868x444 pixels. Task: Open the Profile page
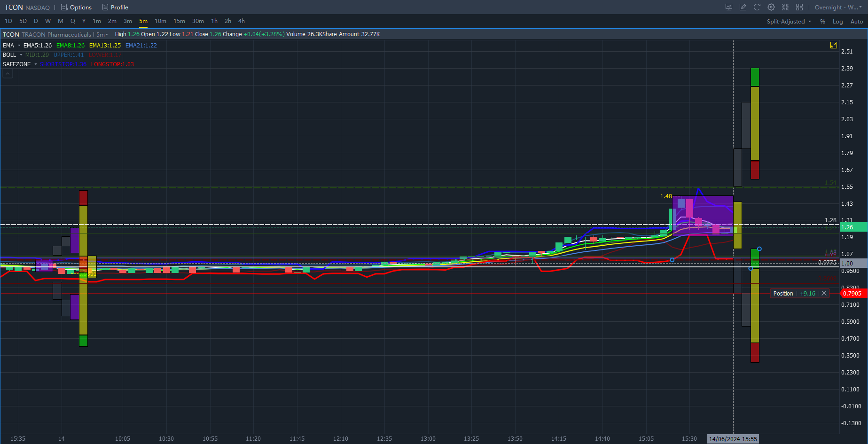(116, 8)
